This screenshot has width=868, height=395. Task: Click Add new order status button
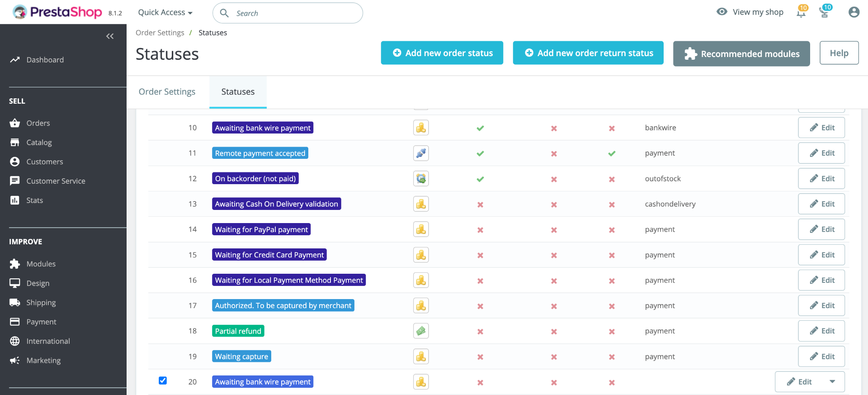442,53
